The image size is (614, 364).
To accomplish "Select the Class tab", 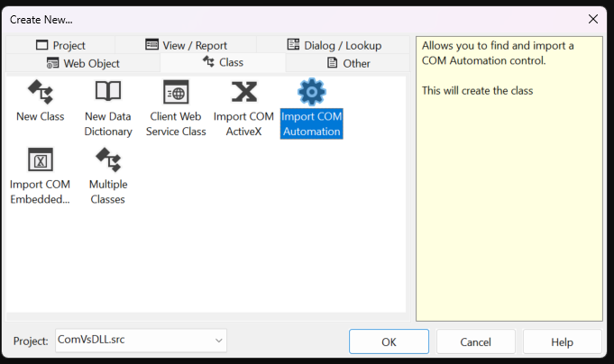I will 223,62.
